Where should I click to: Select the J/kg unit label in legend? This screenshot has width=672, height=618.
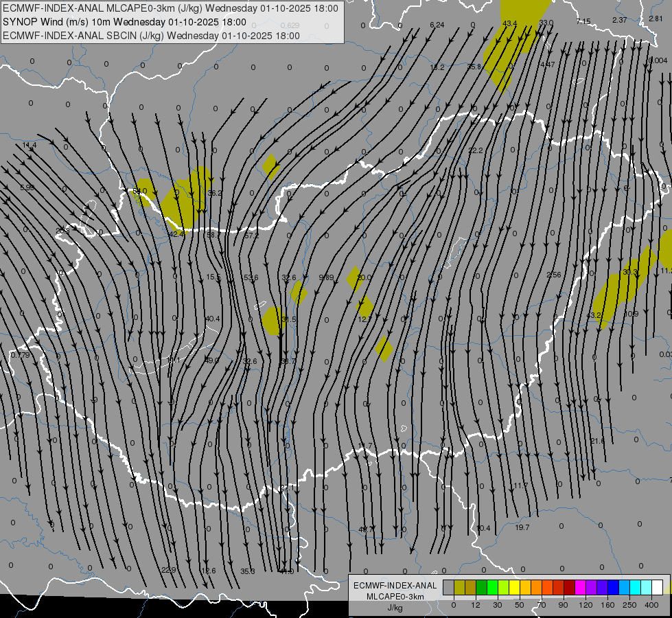395,608
